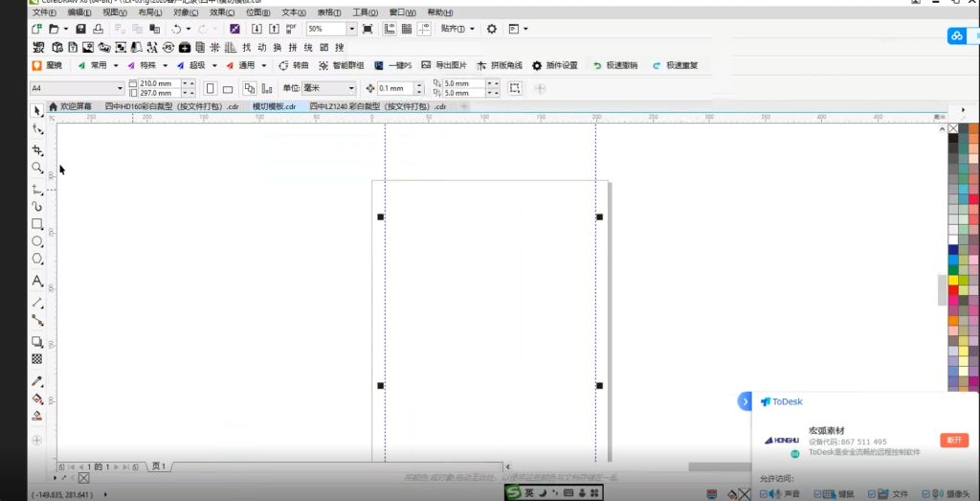Pick the Ellipse tool
This screenshot has width=980, height=501.
pyautogui.click(x=37, y=241)
